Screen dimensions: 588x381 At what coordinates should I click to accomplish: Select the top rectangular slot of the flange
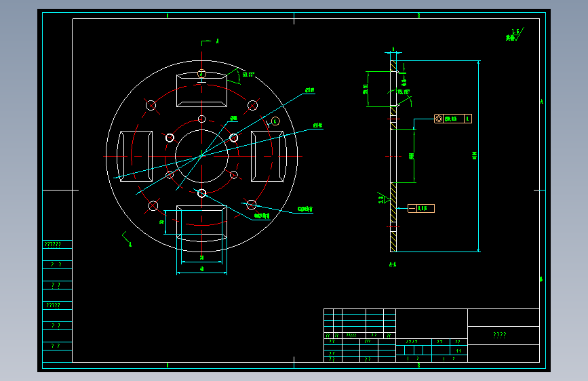click(201, 89)
